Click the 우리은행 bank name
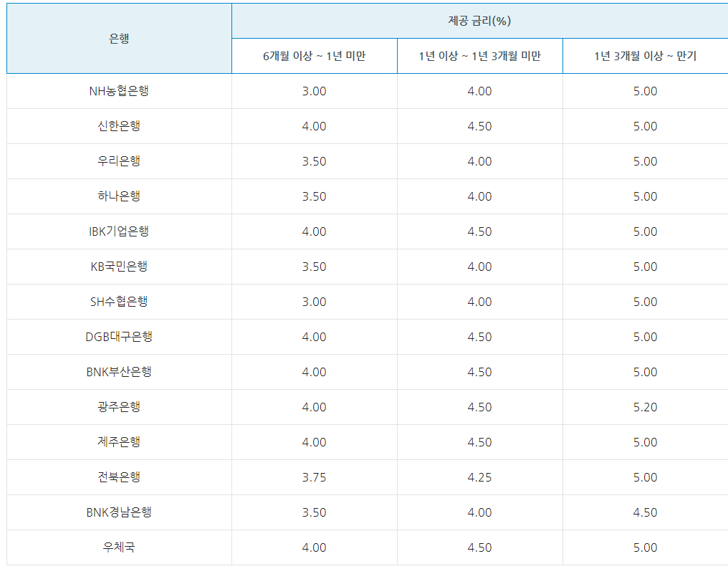728x579 pixels. pos(119,161)
